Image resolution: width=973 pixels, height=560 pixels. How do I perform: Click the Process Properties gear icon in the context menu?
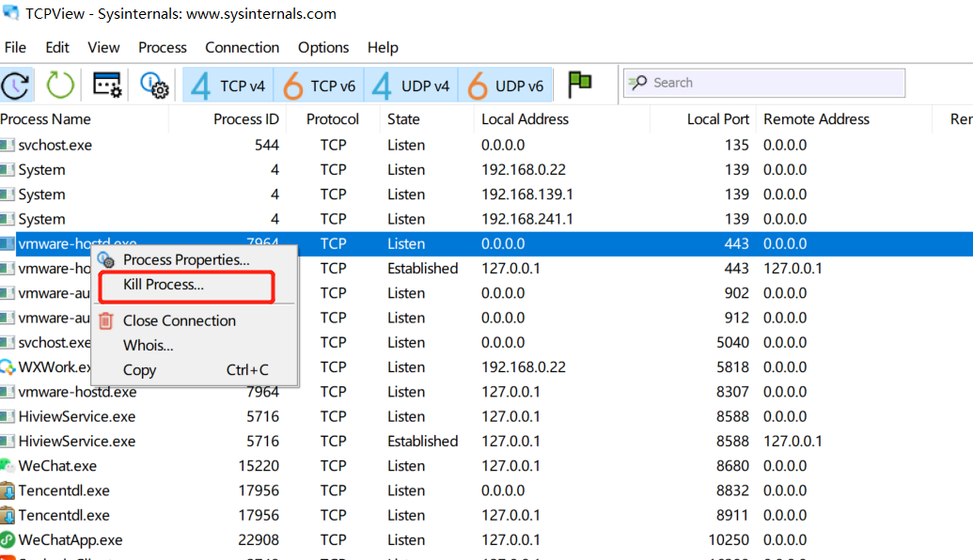(106, 260)
